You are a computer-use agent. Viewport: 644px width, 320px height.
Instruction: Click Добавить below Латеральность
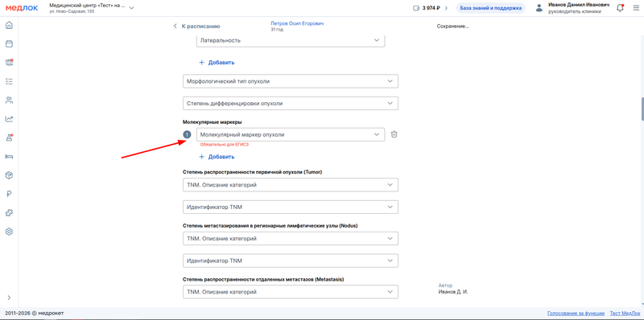click(x=221, y=63)
